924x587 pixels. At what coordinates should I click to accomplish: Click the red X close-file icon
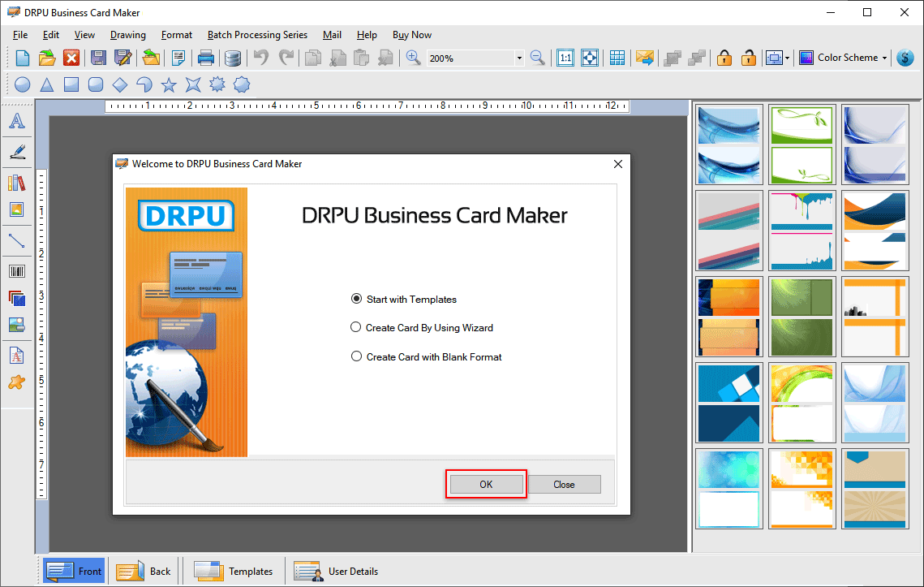(x=71, y=58)
